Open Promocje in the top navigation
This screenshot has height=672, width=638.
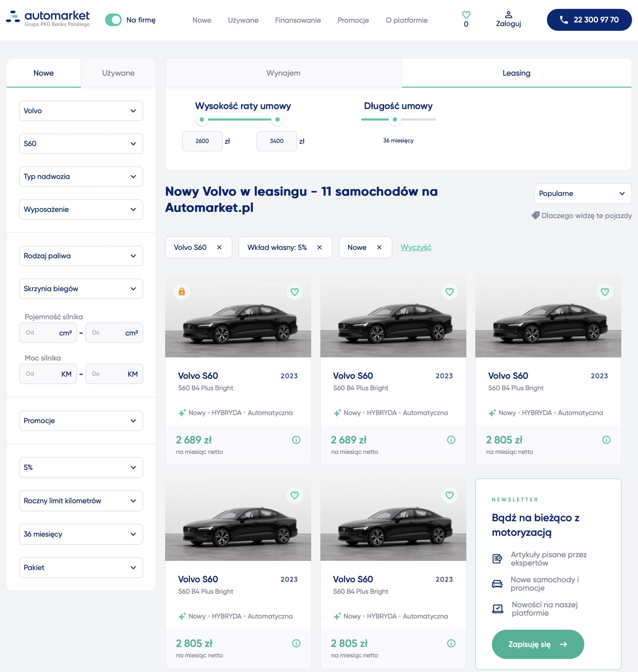[x=353, y=20]
